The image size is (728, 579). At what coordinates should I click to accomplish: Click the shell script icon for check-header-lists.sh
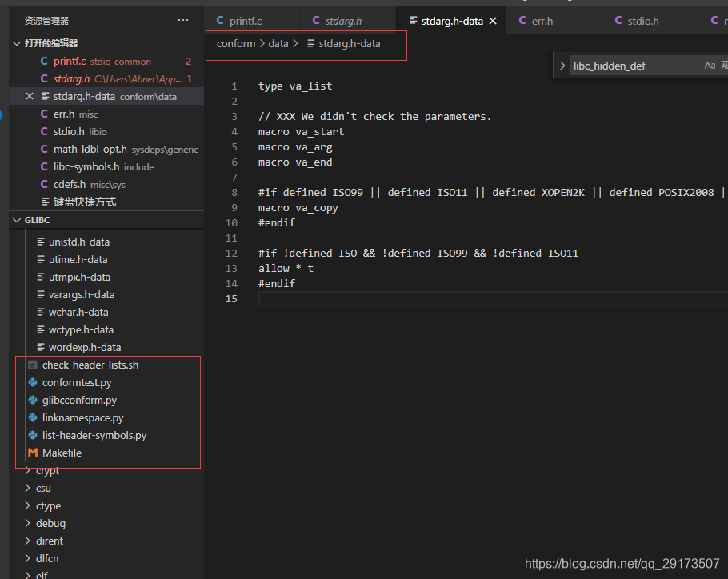coord(32,365)
